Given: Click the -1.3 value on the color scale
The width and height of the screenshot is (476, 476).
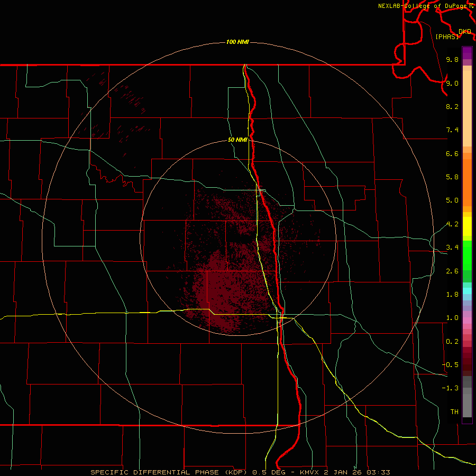Looking at the screenshot, I should coord(450,388).
